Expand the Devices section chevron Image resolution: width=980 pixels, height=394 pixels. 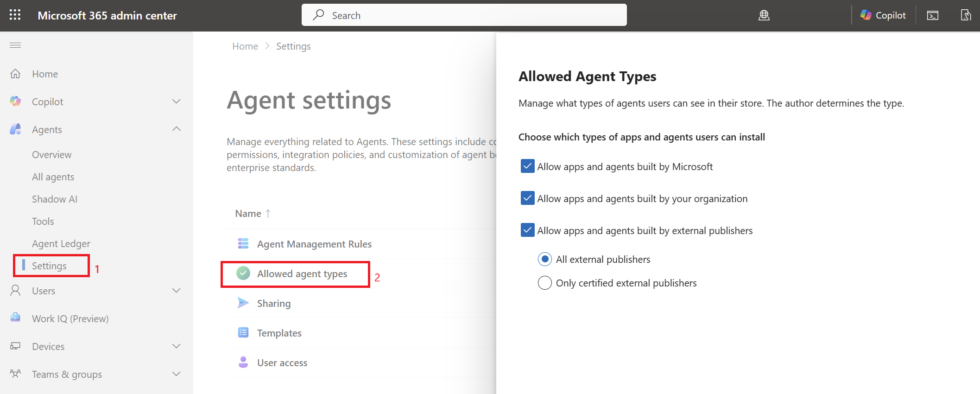177,346
